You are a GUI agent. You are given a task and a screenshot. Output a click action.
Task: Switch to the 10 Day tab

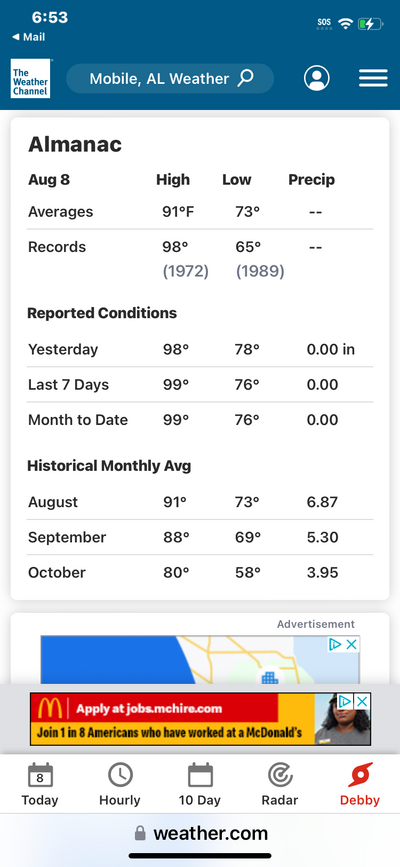pyautogui.click(x=200, y=784)
